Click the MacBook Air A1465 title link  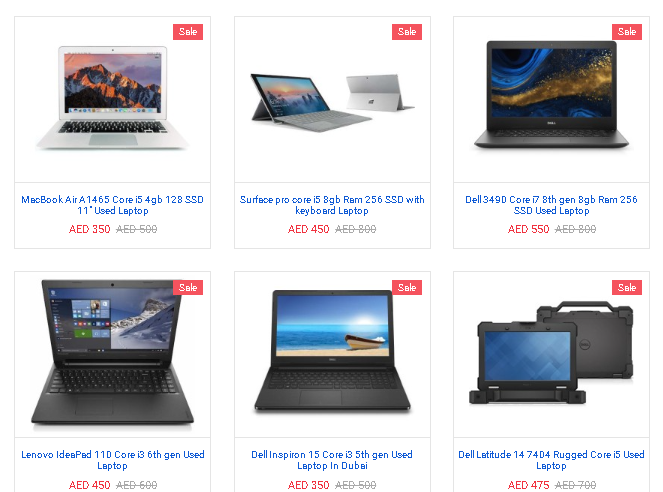(x=112, y=205)
